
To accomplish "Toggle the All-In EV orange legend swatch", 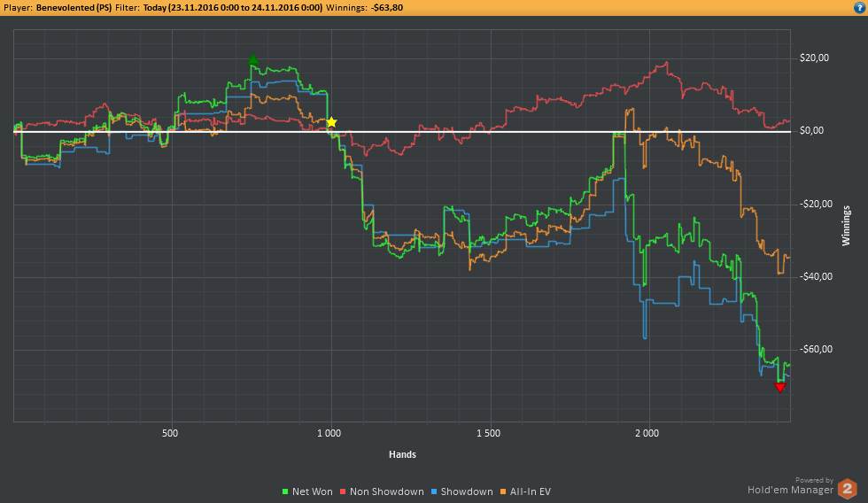I will click(x=503, y=491).
